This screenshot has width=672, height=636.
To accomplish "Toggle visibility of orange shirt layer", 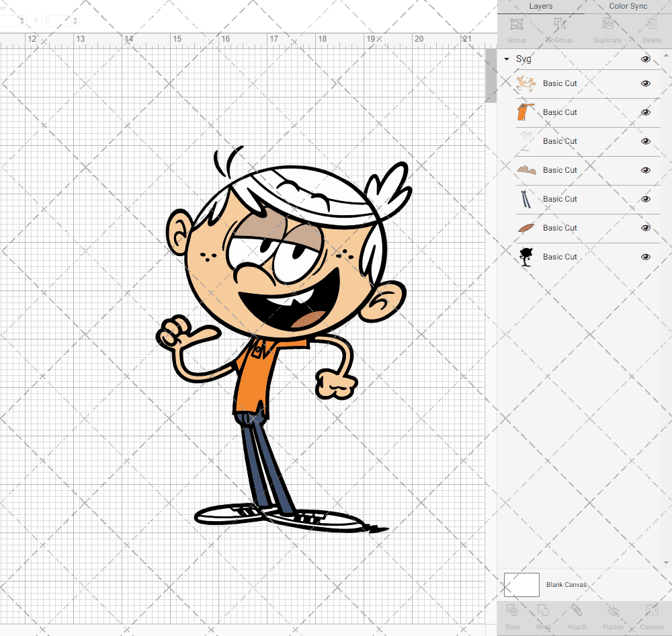I will pyautogui.click(x=645, y=112).
